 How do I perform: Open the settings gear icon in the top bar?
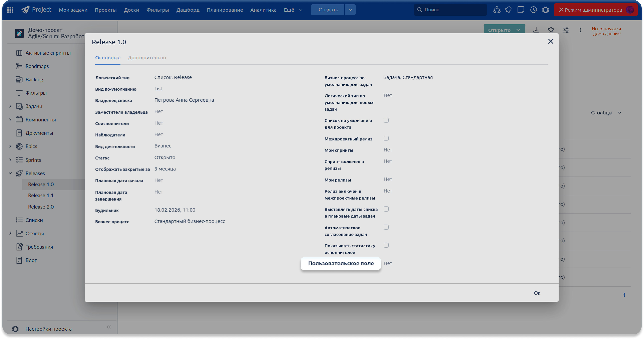(545, 10)
